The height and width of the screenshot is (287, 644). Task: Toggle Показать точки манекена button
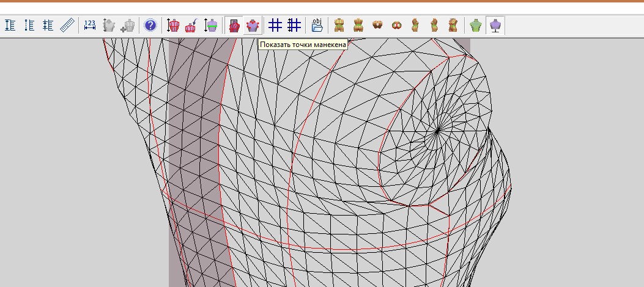tap(253, 26)
